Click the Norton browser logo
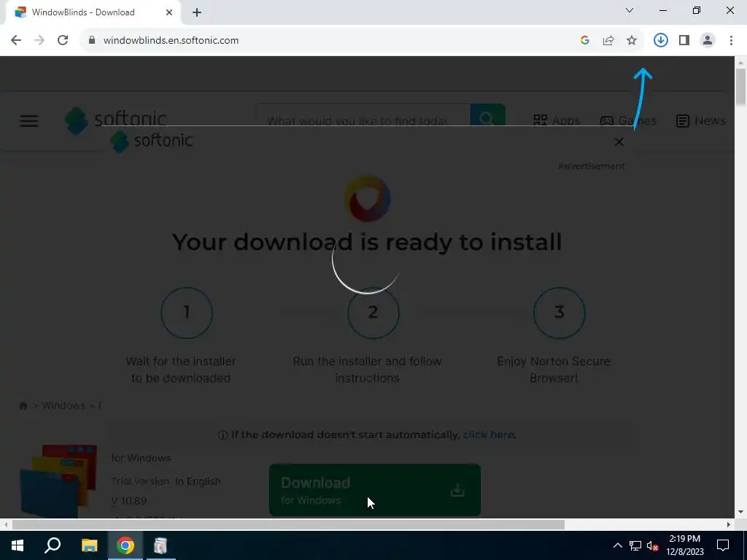This screenshot has width=747, height=560. pyautogui.click(x=368, y=198)
